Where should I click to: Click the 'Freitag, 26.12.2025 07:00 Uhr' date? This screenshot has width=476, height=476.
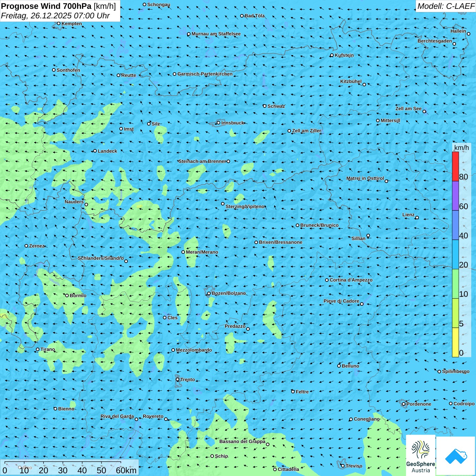coord(55,16)
